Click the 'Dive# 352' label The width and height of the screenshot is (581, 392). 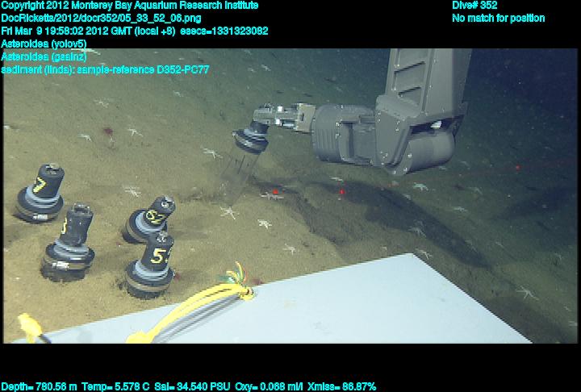point(474,6)
